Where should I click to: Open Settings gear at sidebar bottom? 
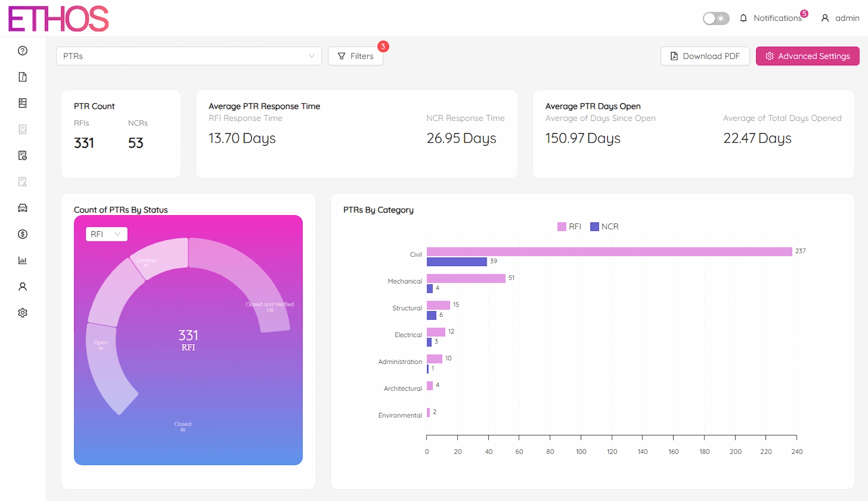pyautogui.click(x=22, y=312)
